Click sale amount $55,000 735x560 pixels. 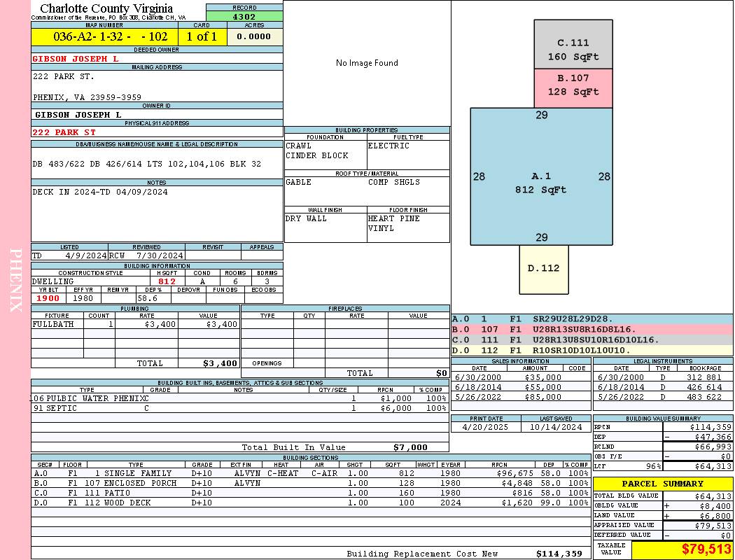click(542, 387)
